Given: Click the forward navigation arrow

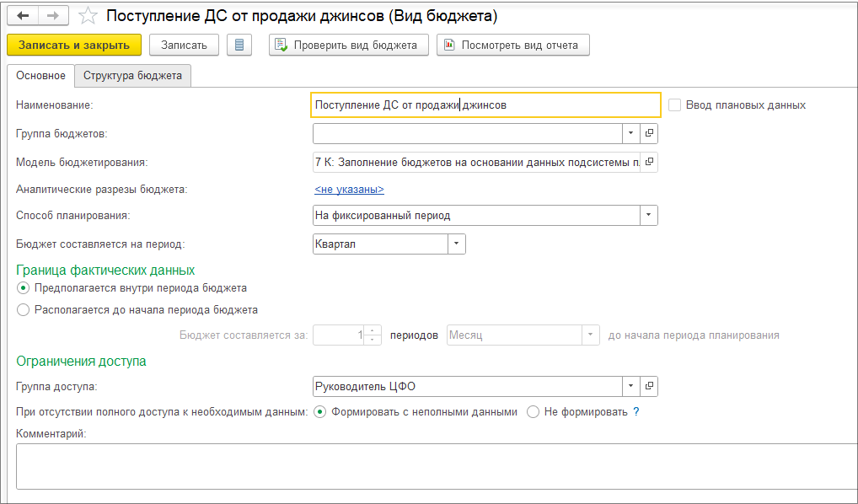Looking at the screenshot, I should point(52,16).
